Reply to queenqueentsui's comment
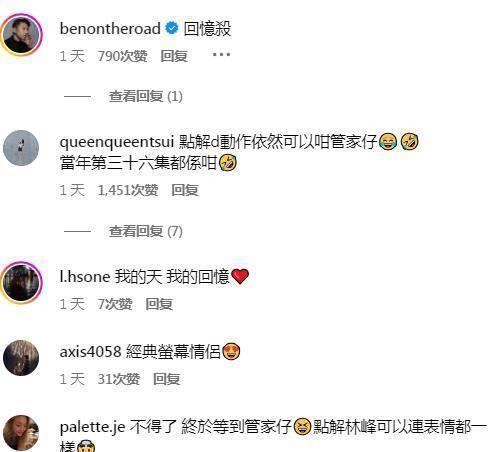Screen dimensions: 501x452 [x=185, y=190]
